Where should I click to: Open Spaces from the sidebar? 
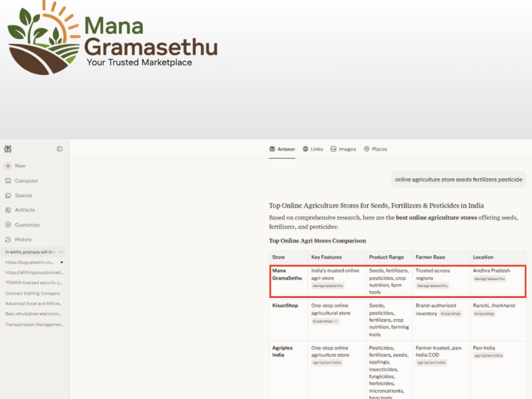(x=19, y=195)
